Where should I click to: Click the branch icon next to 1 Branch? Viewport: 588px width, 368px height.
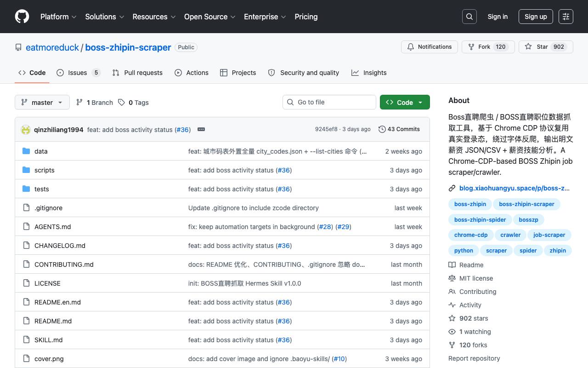(x=79, y=102)
